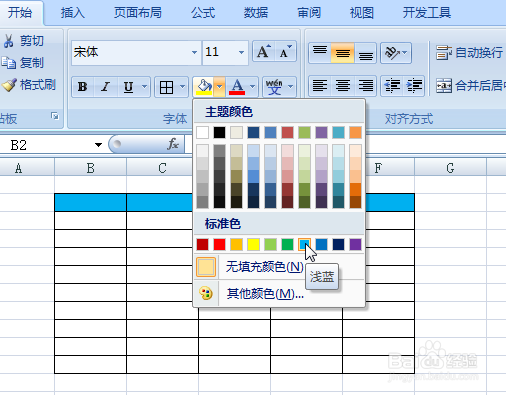Select standard purple swatch
The height and width of the screenshot is (395, 506).
pyautogui.click(x=355, y=244)
